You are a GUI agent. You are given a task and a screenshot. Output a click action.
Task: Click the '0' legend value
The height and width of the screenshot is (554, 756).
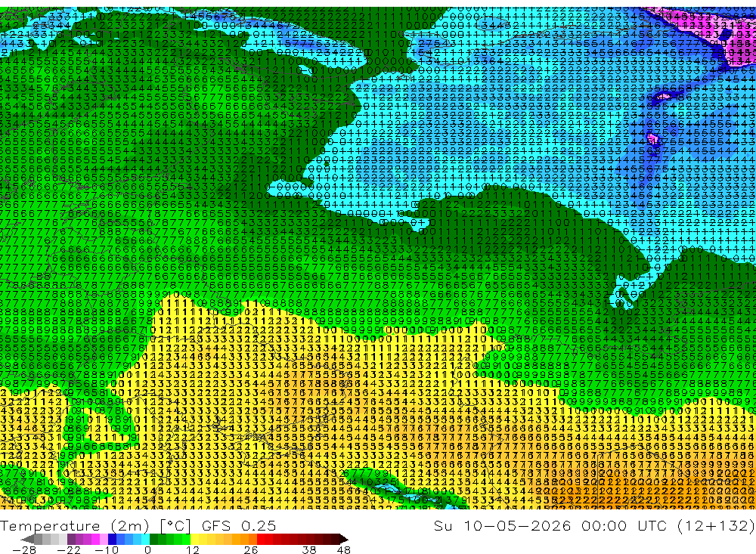147,550
